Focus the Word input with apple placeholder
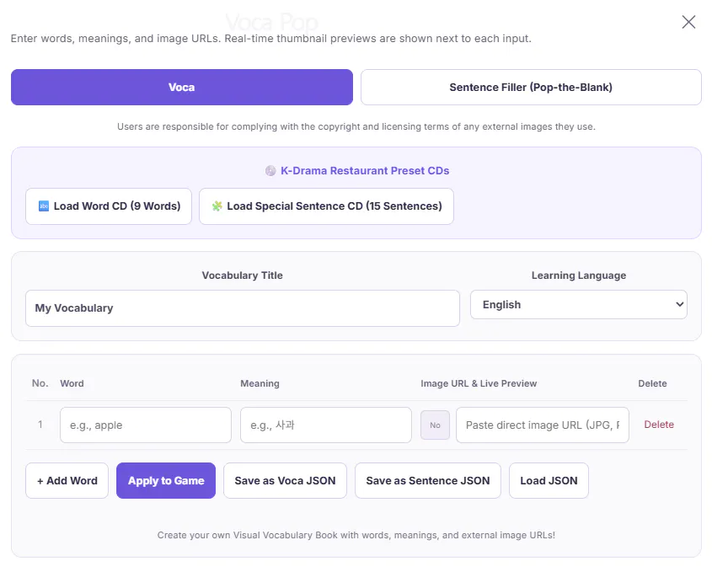Screen dimensions: 712x588 146,425
